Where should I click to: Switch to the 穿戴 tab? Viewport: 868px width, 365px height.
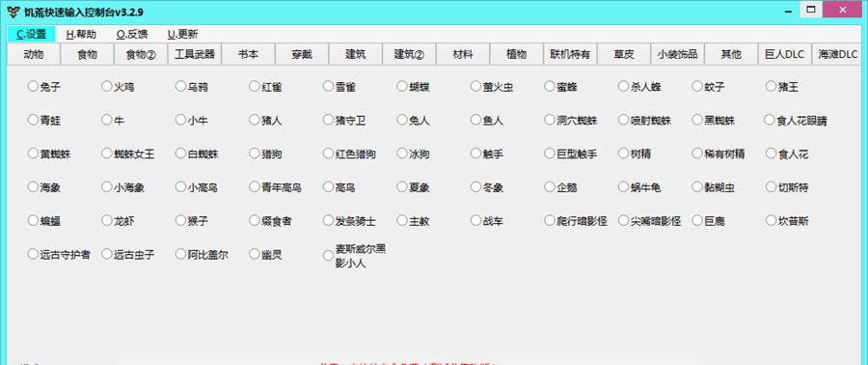click(x=302, y=54)
